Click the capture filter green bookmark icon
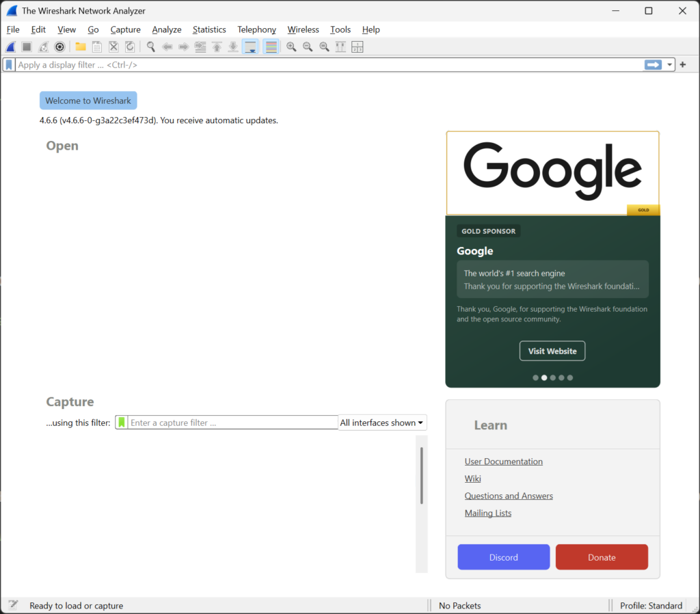 pos(122,423)
